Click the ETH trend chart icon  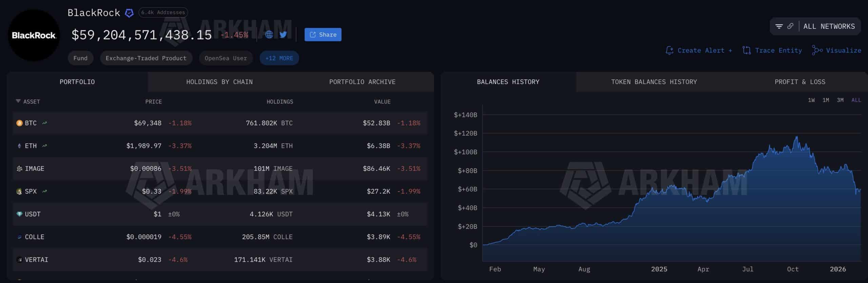(44, 146)
